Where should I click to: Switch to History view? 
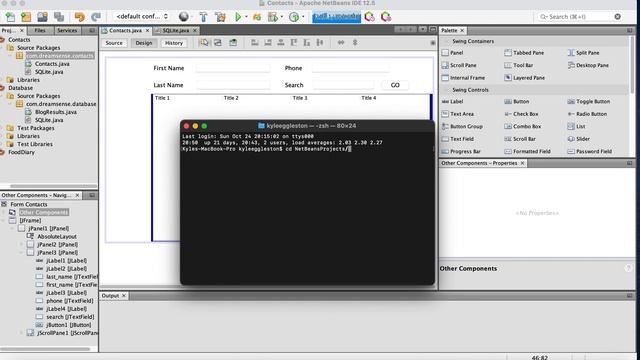(174, 43)
